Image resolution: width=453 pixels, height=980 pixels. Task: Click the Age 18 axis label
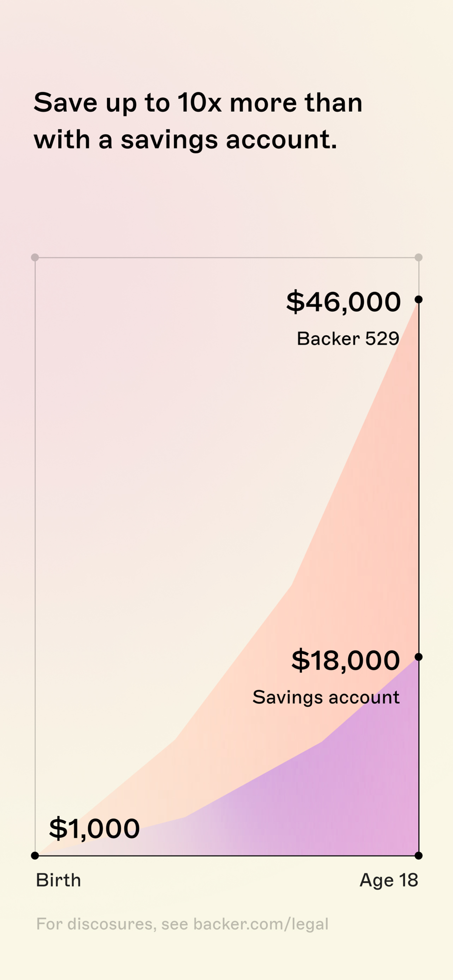point(389,881)
